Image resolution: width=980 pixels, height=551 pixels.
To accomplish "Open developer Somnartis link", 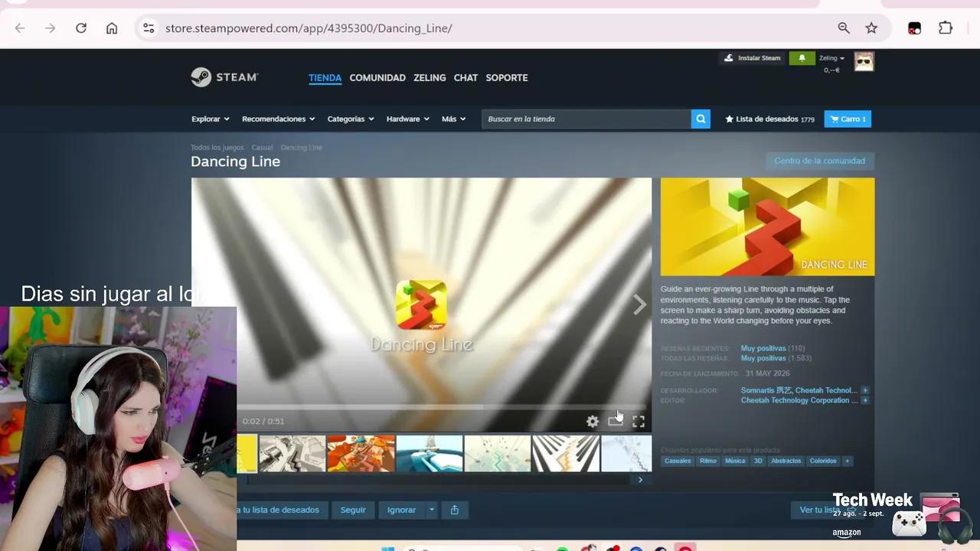I will pyautogui.click(x=766, y=390).
